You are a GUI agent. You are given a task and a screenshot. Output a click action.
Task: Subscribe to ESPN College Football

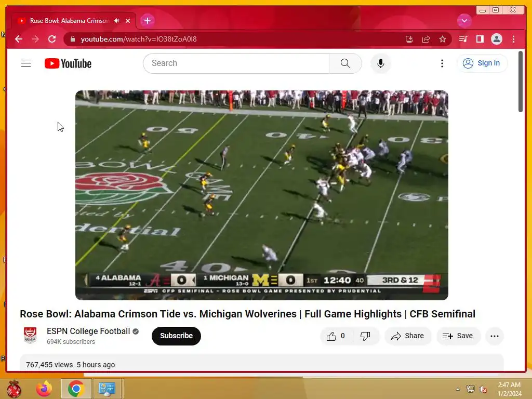[x=176, y=336]
